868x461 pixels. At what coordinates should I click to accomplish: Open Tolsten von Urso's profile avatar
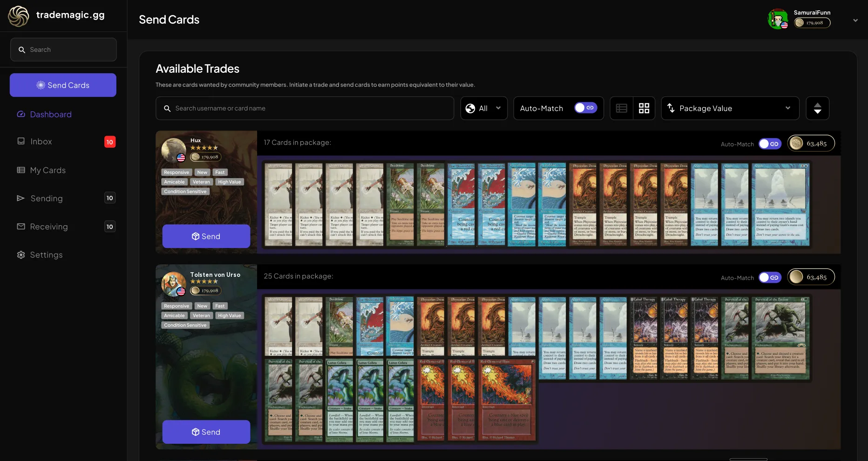pyautogui.click(x=174, y=284)
